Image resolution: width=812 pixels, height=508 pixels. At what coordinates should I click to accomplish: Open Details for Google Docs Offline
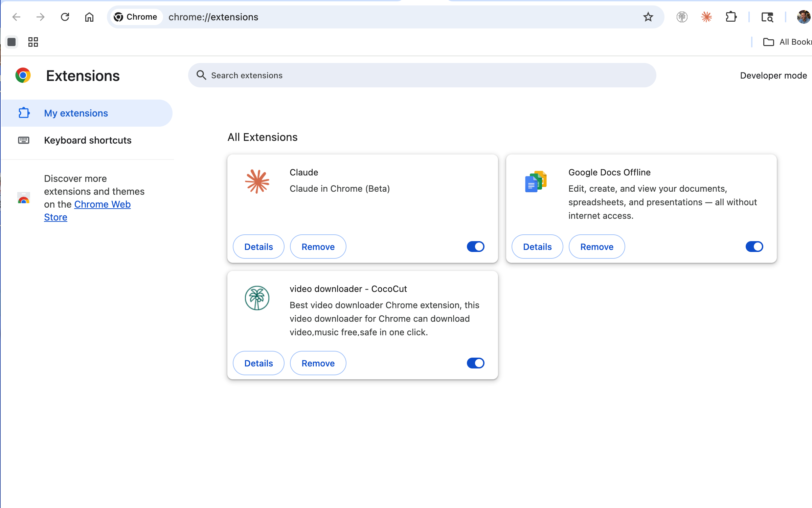pyautogui.click(x=537, y=247)
